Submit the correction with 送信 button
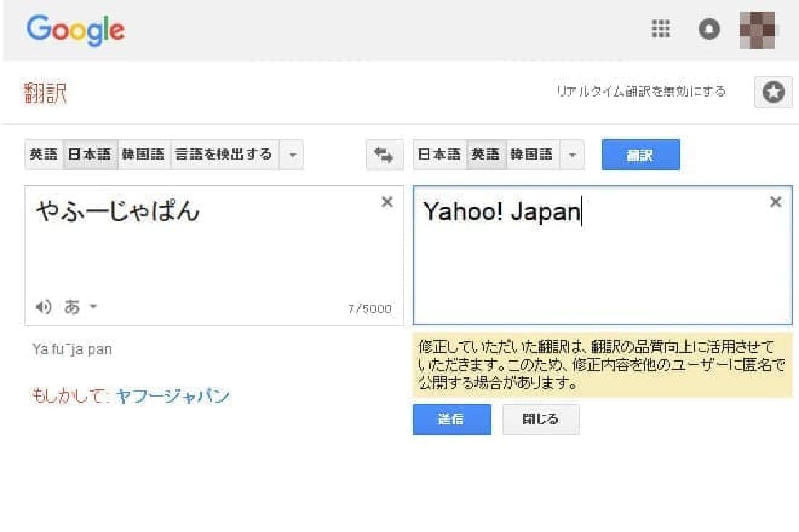Screen dimensions: 799x532 [451, 419]
